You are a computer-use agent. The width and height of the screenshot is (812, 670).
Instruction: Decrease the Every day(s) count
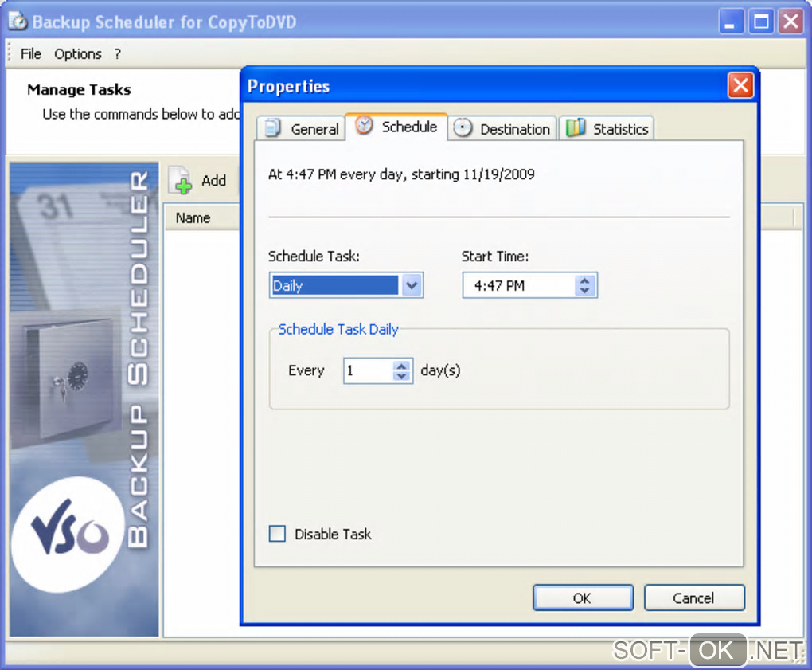tap(401, 376)
